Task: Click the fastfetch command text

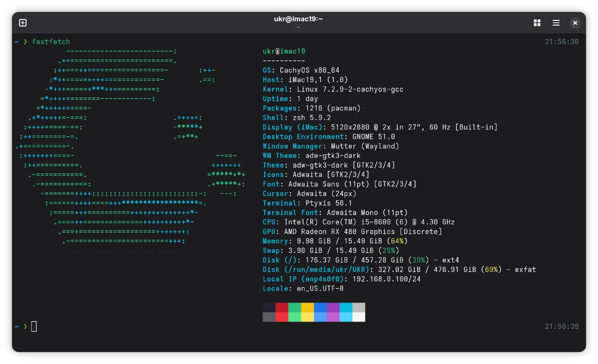Action: coord(51,42)
